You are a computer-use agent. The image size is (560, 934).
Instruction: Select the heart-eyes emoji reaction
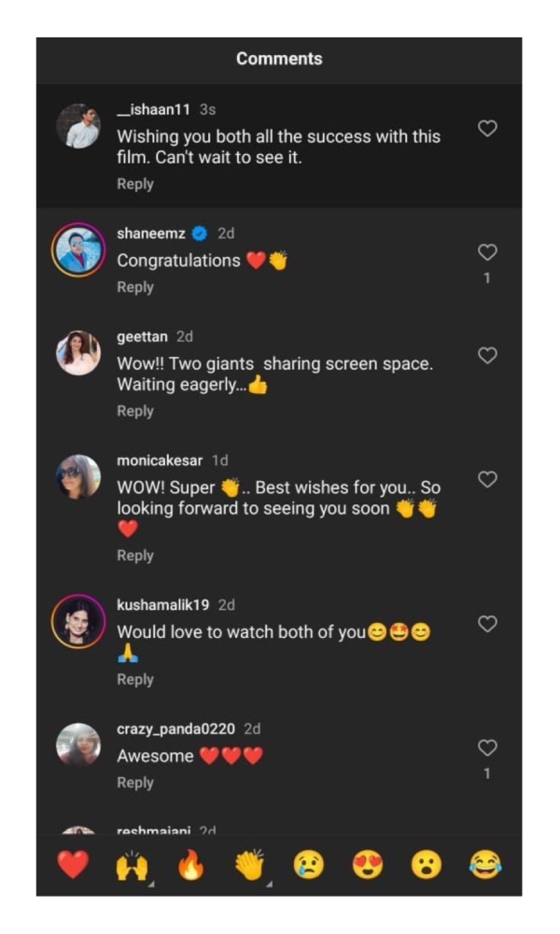tap(368, 866)
